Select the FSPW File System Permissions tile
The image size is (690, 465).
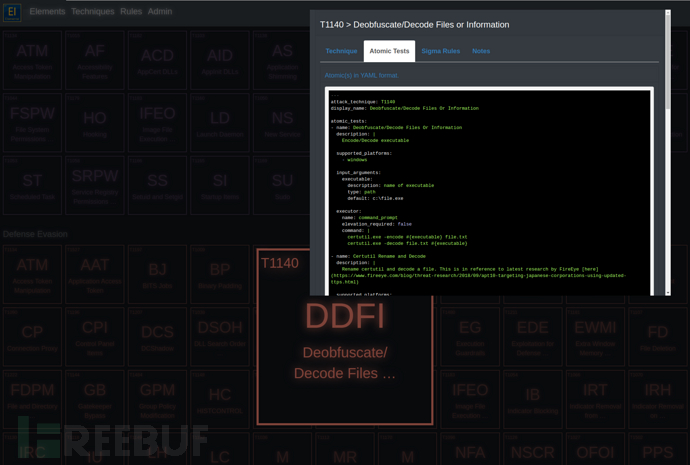pyautogui.click(x=32, y=123)
